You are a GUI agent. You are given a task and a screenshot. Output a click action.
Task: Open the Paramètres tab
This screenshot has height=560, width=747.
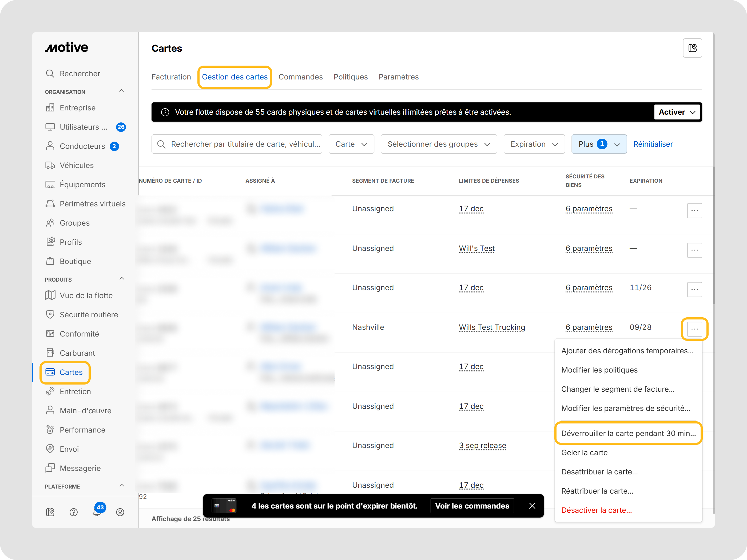coord(399,77)
